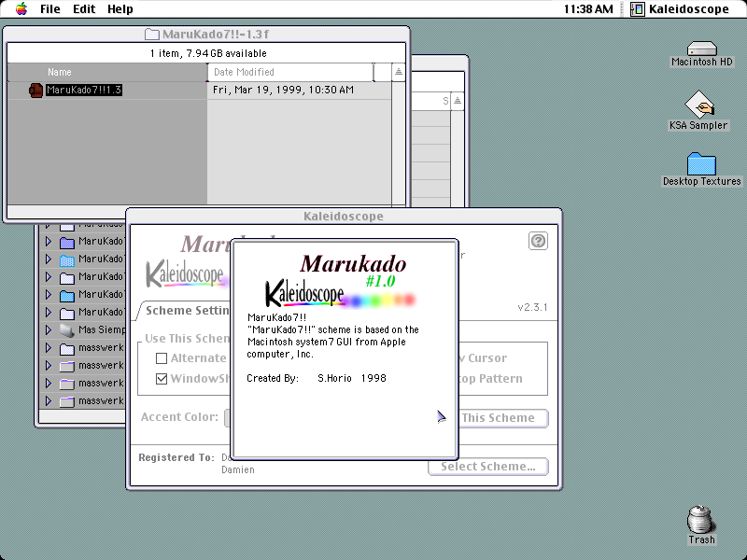Click the Kaleidoscope help question mark button
The height and width of the screenshot is (560, 747).
pyautogui.click(x=538, y=241)
